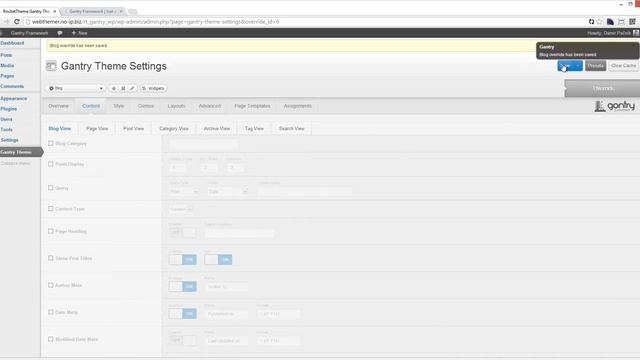Toggle the Show Post Titles link switch
This screenshot has width=640, height=360.
pyautogui.click(x=218, y=260)
